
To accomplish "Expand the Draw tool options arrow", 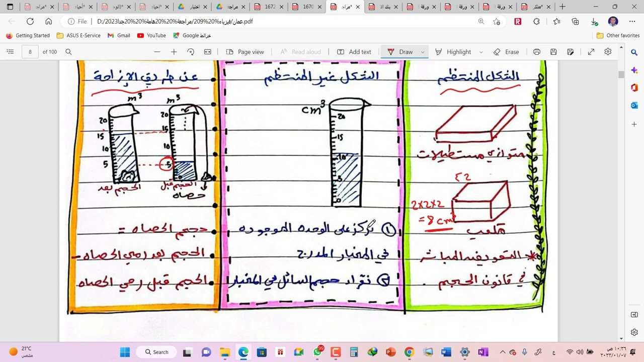I will click(423, 52).
